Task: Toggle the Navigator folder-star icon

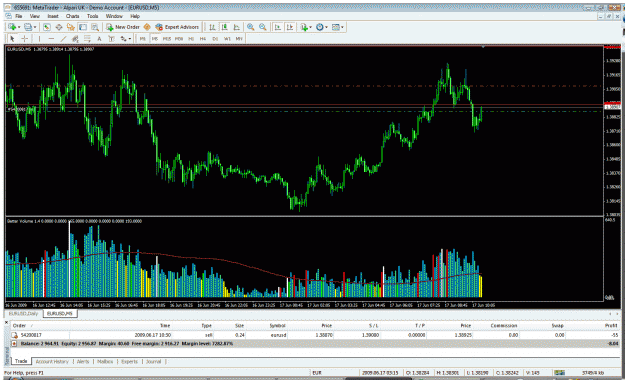Action: [x=71, y=27]
